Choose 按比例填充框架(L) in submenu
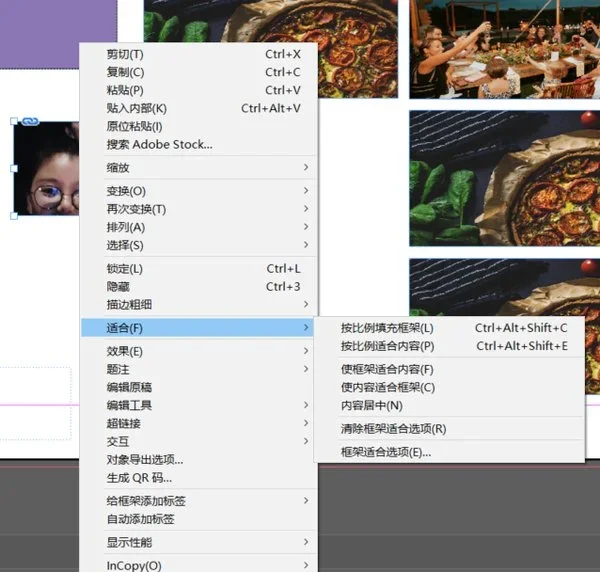This screenshot has width=600, height=572. [449, 328]
